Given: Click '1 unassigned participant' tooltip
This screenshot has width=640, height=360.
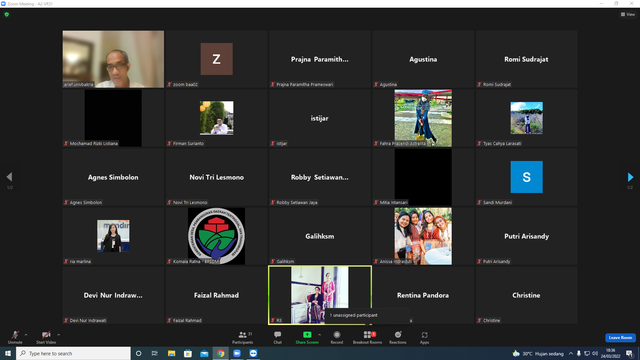Looking at the screenshot, I should [x=367, y=316].
